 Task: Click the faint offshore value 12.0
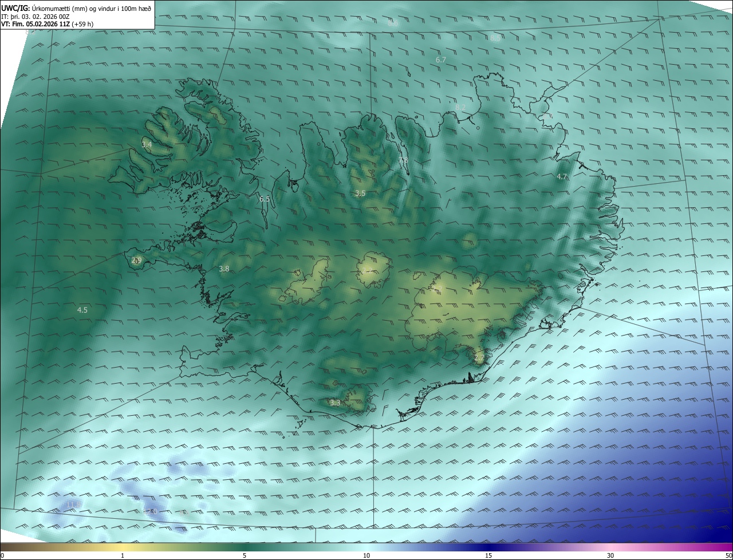tap(150, 511)
